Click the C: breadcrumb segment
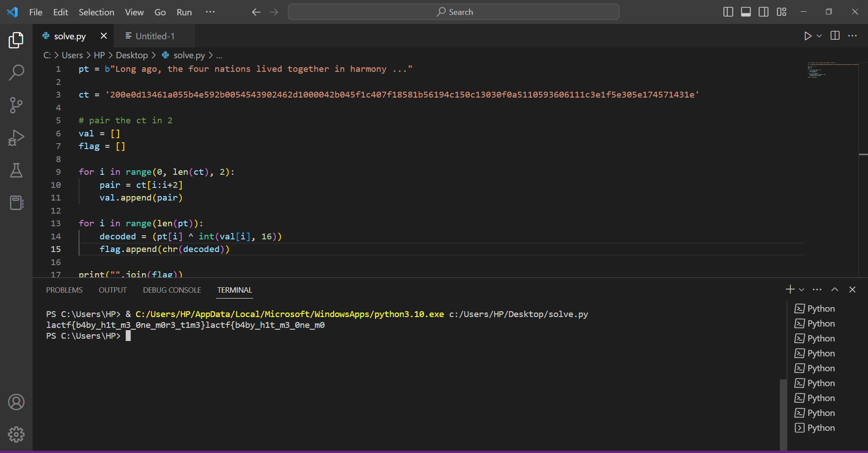 click(47, 55)
